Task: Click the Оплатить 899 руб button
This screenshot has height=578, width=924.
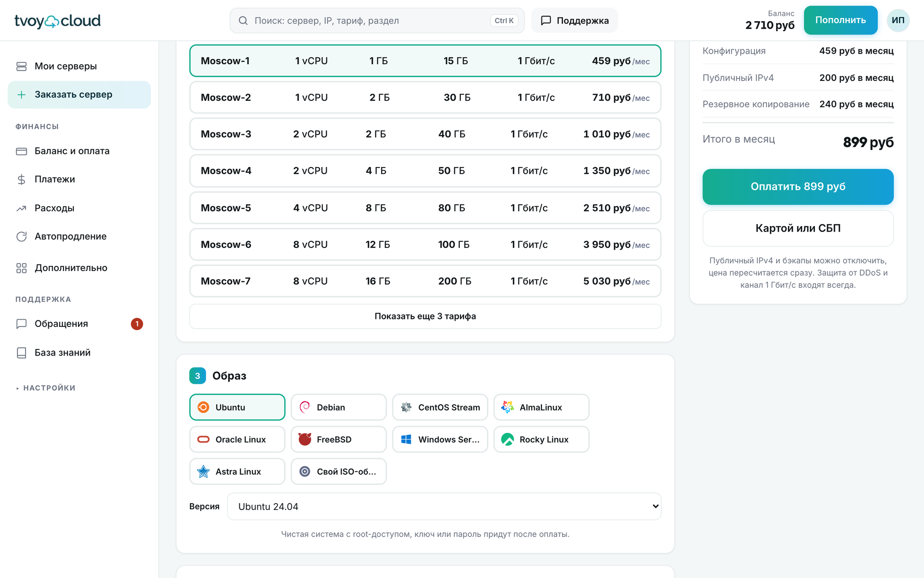Action: point(798,186)
